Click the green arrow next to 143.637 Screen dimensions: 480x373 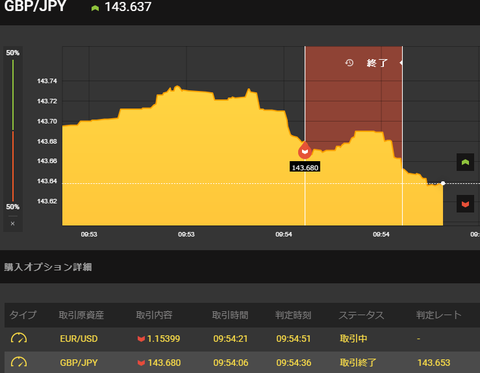(95, 8)
